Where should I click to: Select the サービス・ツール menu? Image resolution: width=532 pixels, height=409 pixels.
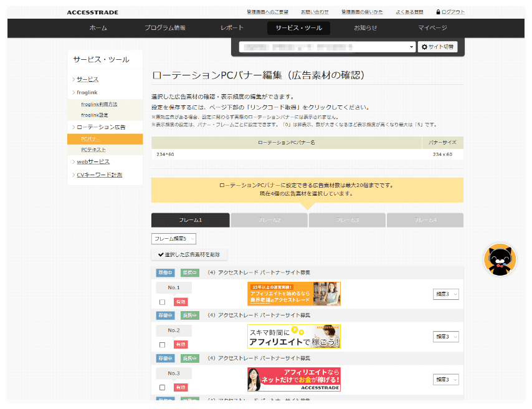pos(298,28)
